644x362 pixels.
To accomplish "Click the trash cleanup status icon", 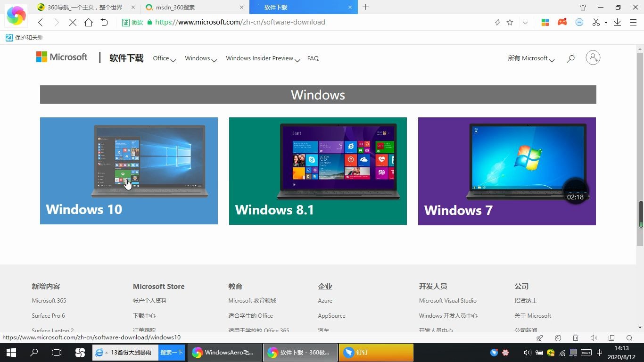I will (x=576, y=338).
